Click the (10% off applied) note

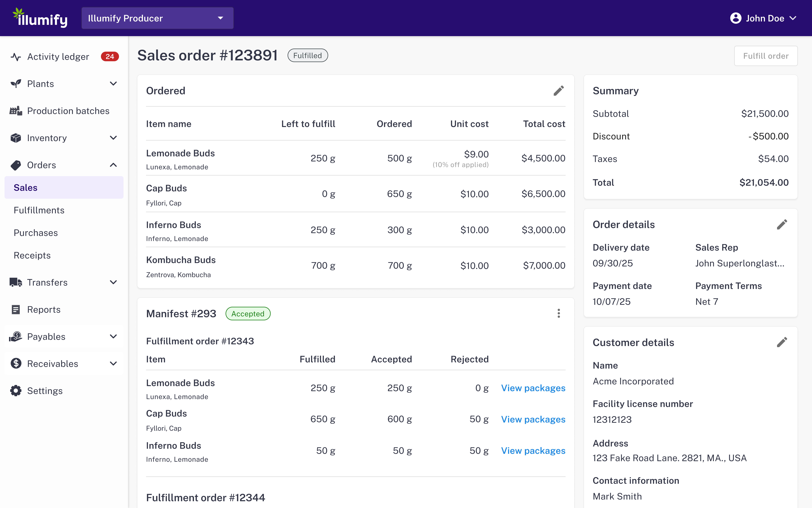(x=460, y=165)
